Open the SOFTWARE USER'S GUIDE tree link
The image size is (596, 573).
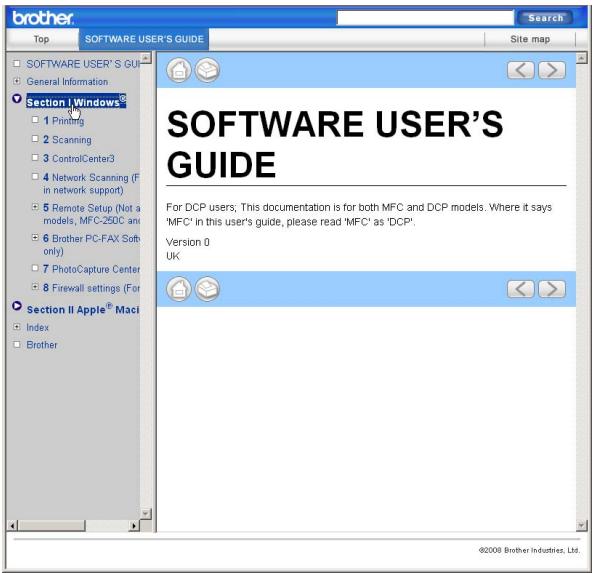[x=83, y=64]
